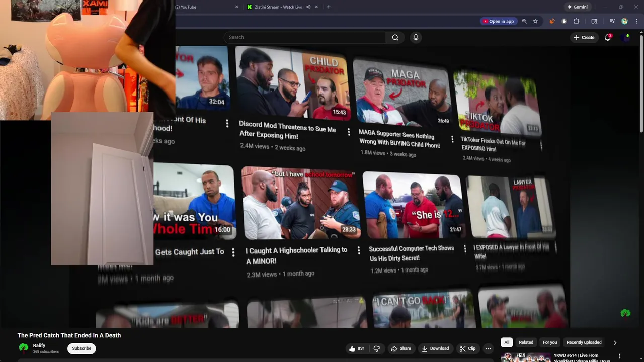This screenshot has height=362, width=644.
Task: Close the YouTube tab
Action: click(237, 7)
